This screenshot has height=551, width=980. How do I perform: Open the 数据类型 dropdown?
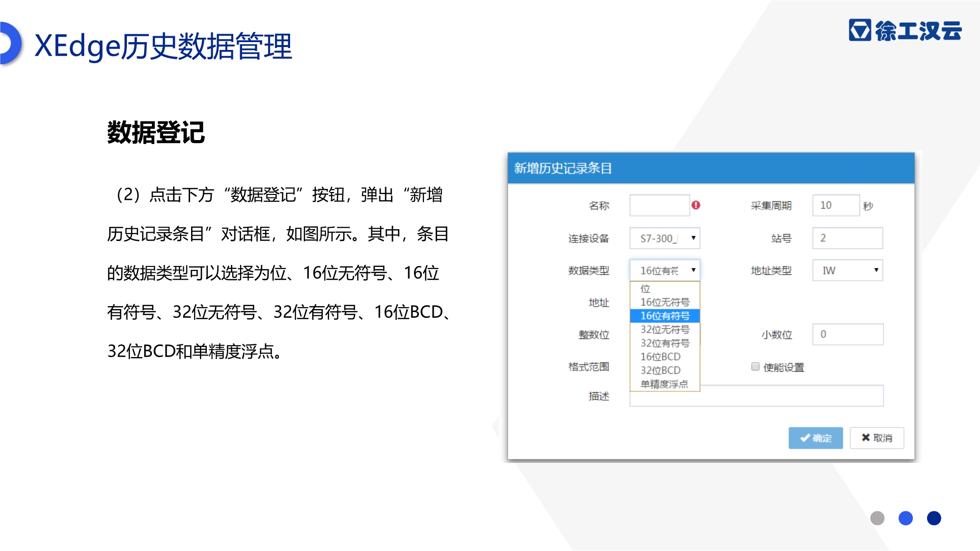point(665,270)
